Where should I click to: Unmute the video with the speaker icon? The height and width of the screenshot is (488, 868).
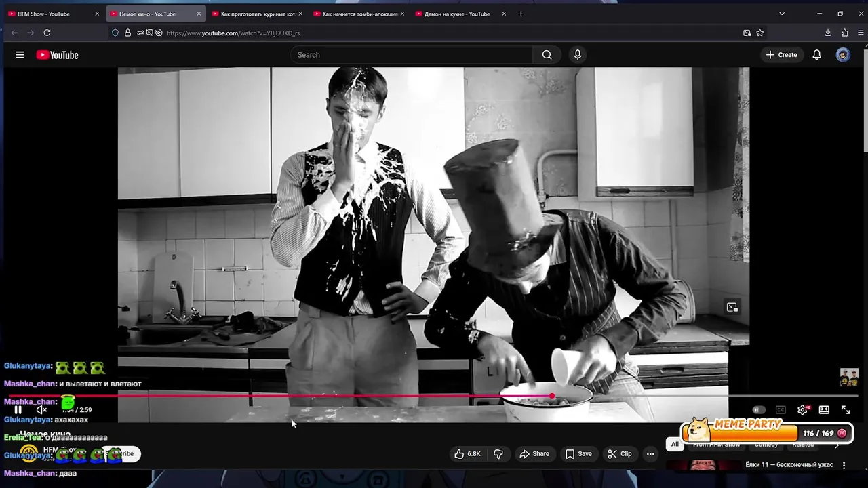pyautogui.click(x=41, y=409)
